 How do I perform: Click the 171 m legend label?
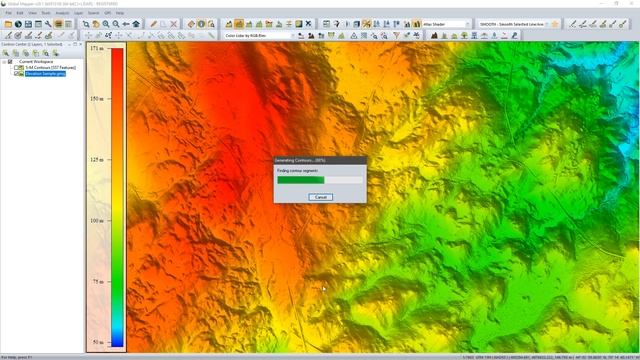click(97, 48)
